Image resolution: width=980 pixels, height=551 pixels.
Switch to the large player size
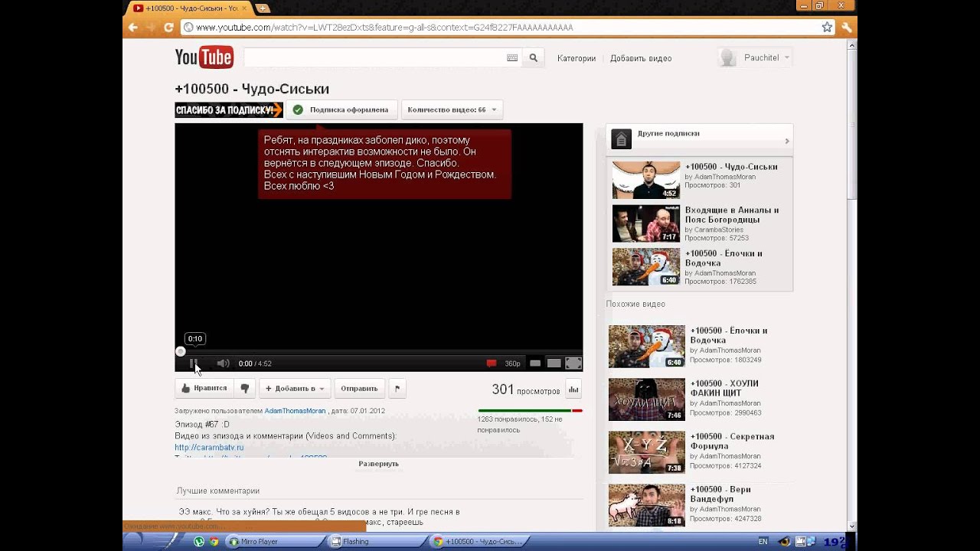pos(554,364)
